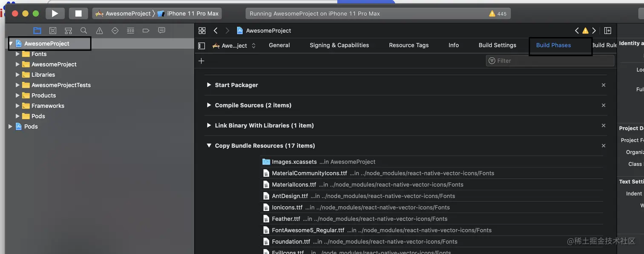Switch to the Build Settings tab
Viewport: 644px width, 254px height.
click(x=497, y=45)
